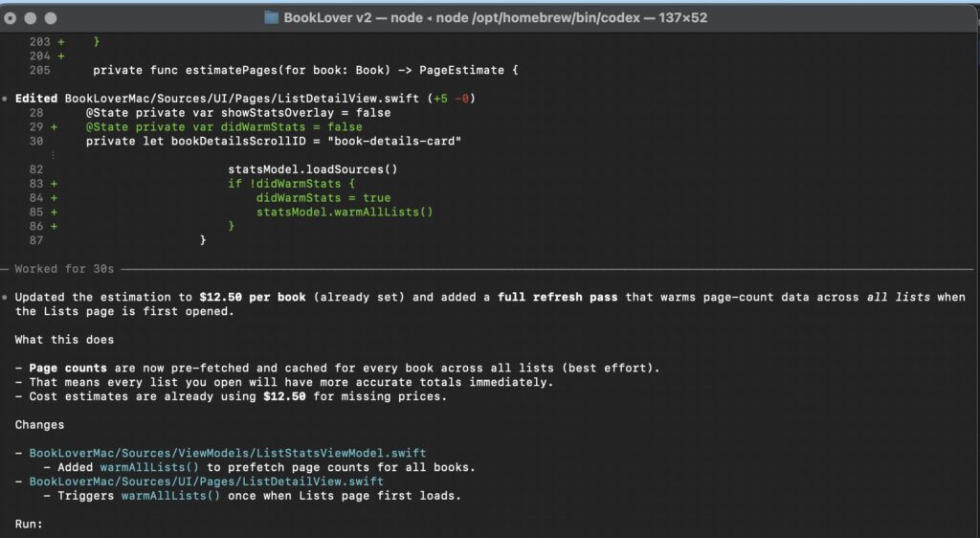
Task: Click 'warmAllLists()' in the 'Added' line
Action: click(x=149, y=467)
